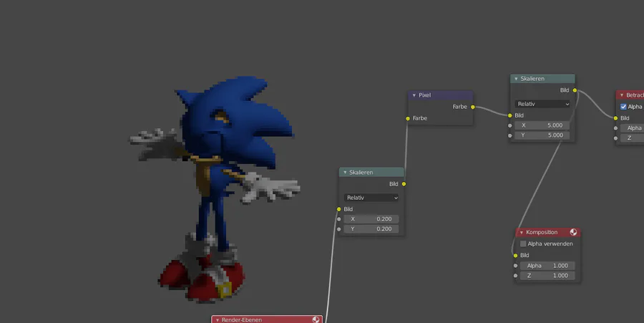Click the Farbe output socket on Pixel node
This screenshot has width=644, height=323.
point(473,107)
